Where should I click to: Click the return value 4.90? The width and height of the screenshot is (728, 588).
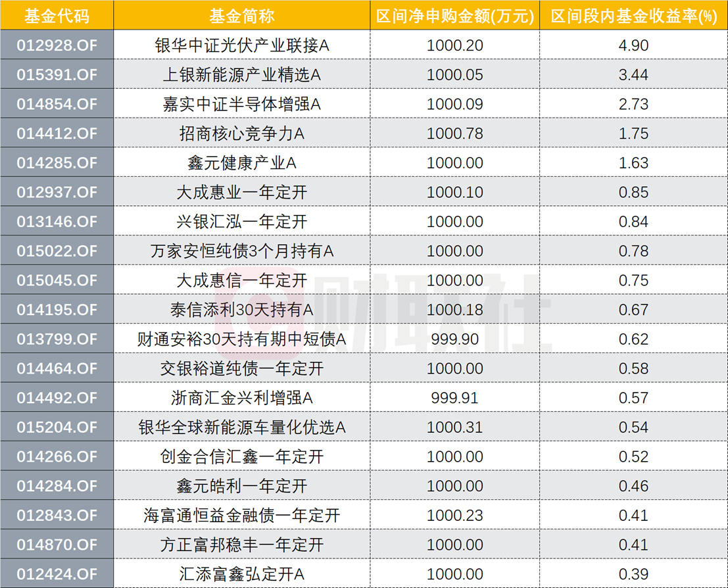coord(634,45)
